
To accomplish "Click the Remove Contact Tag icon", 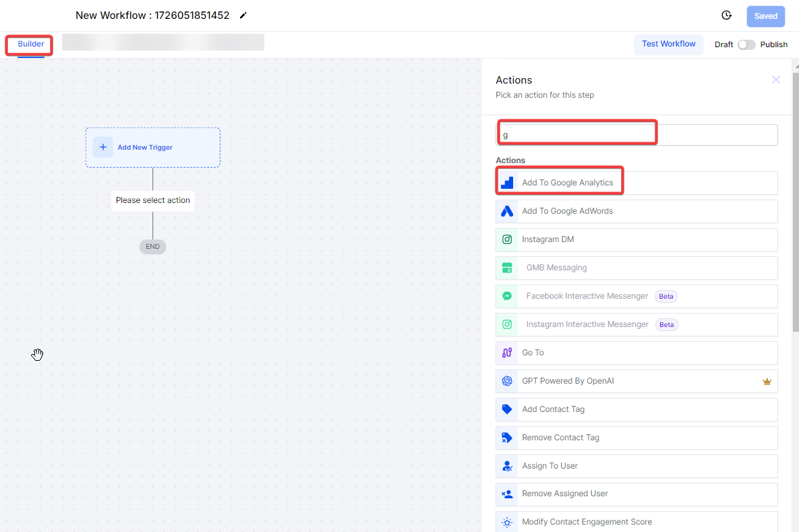I will 507,437.
